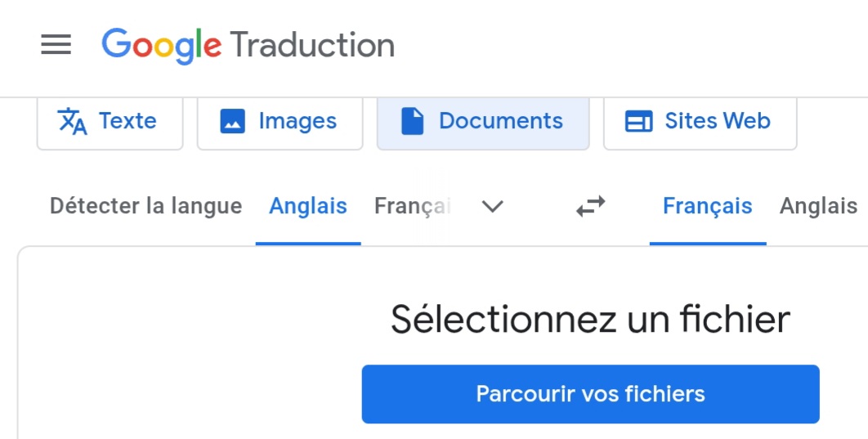Select Détecter la langue as source

pos(145,206)
